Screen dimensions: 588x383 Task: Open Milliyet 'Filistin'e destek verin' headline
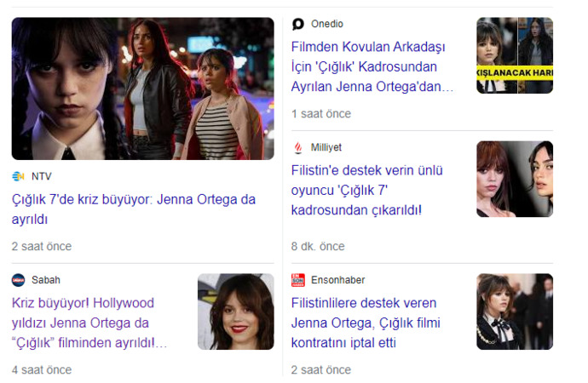[367, 190]
